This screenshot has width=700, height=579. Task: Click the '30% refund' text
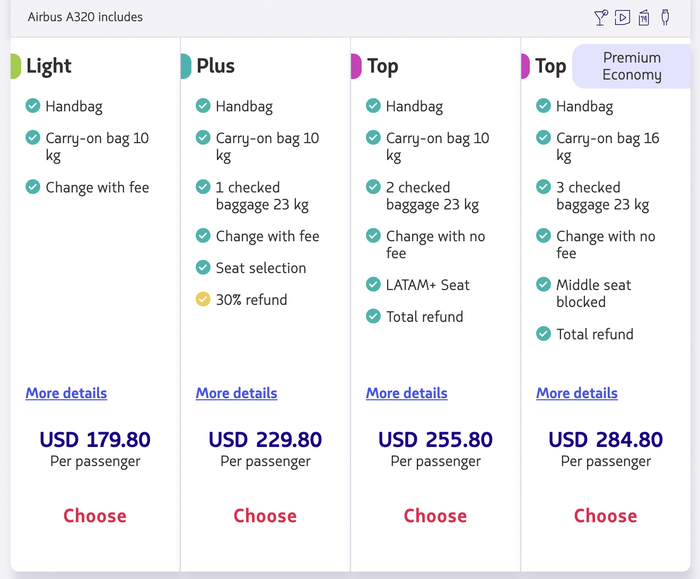(x=251, y=300)
